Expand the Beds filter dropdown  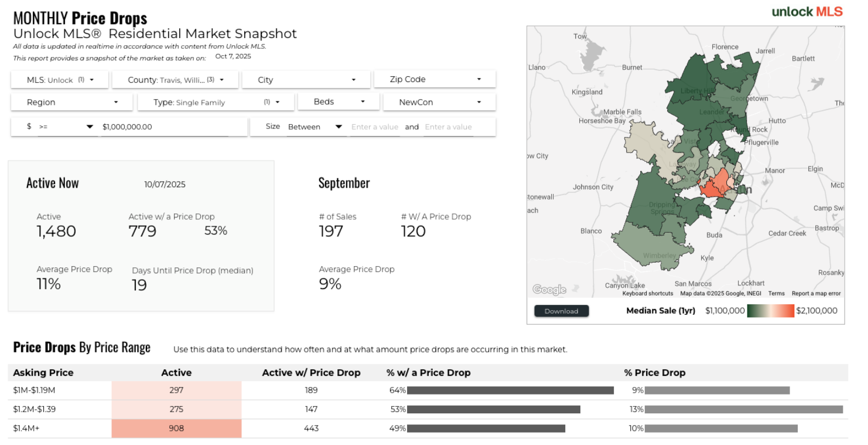(339, 101)
